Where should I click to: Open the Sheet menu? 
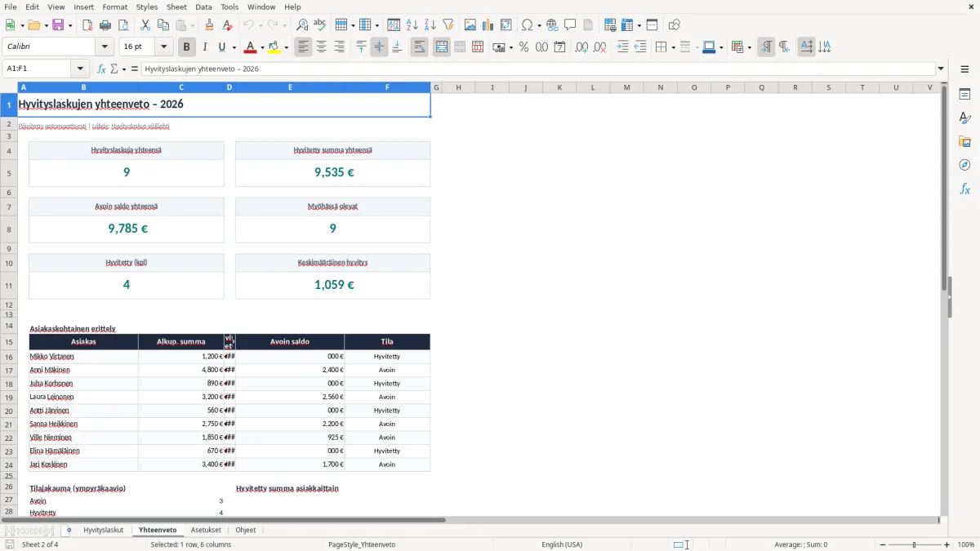(176, 7)
